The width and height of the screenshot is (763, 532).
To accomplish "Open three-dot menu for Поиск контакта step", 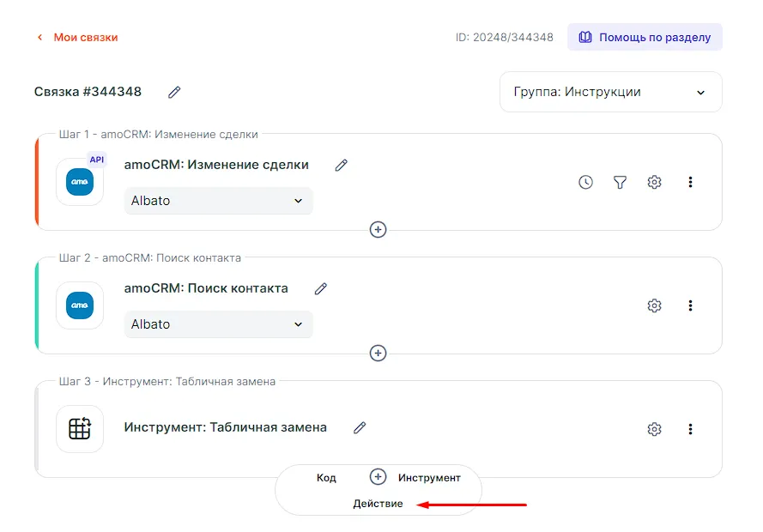I will 690,305.
